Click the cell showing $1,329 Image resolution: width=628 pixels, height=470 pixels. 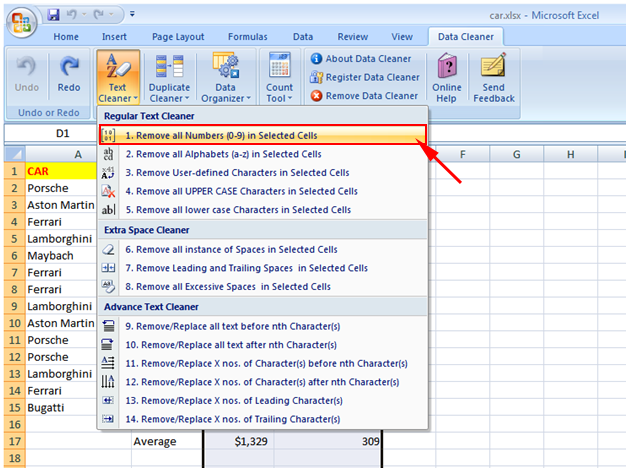239,441
